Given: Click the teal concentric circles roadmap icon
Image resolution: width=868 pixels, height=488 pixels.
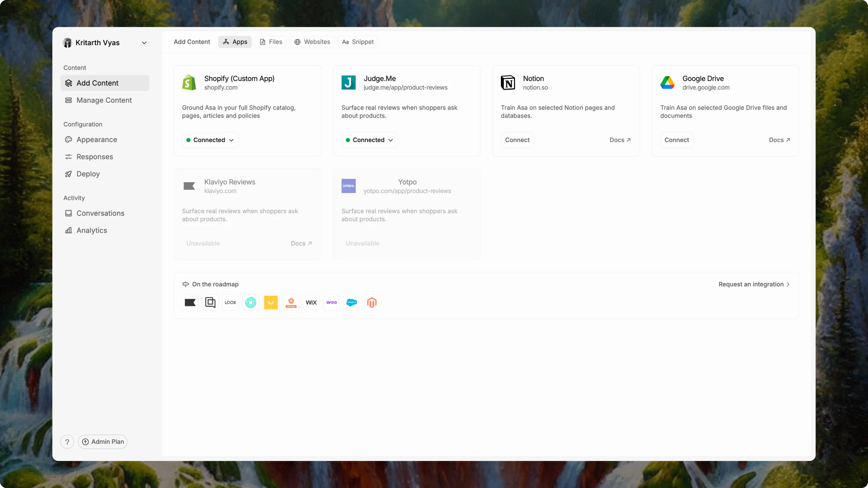Looking at the screenshot, I should pos(251,303).
